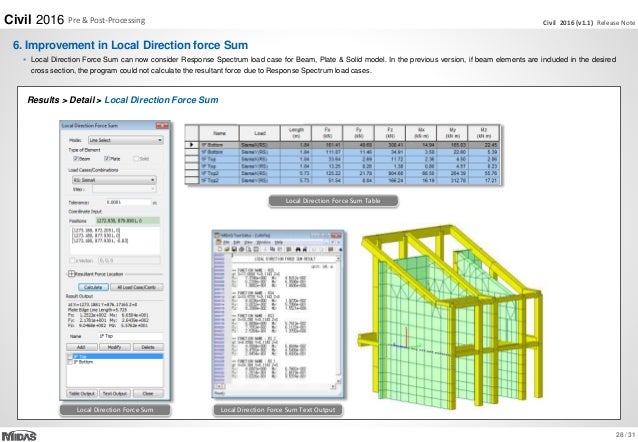Viewport: 638px width, 442px height.
Task: Click into the Tolerance input field
Action: (128, 202)
